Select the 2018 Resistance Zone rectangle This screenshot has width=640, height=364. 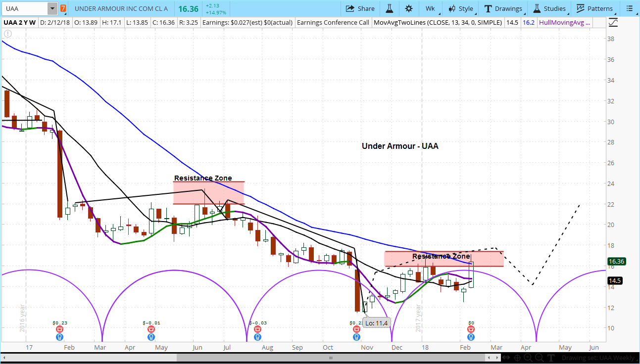point(444,259)
